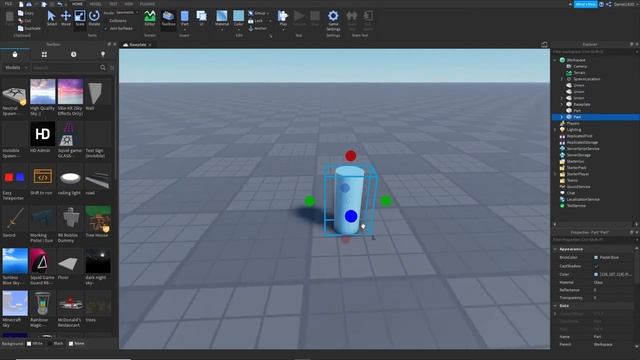Select Terrain in the Explorer
This screenshot has width=640, height=360.
point(579,73)
